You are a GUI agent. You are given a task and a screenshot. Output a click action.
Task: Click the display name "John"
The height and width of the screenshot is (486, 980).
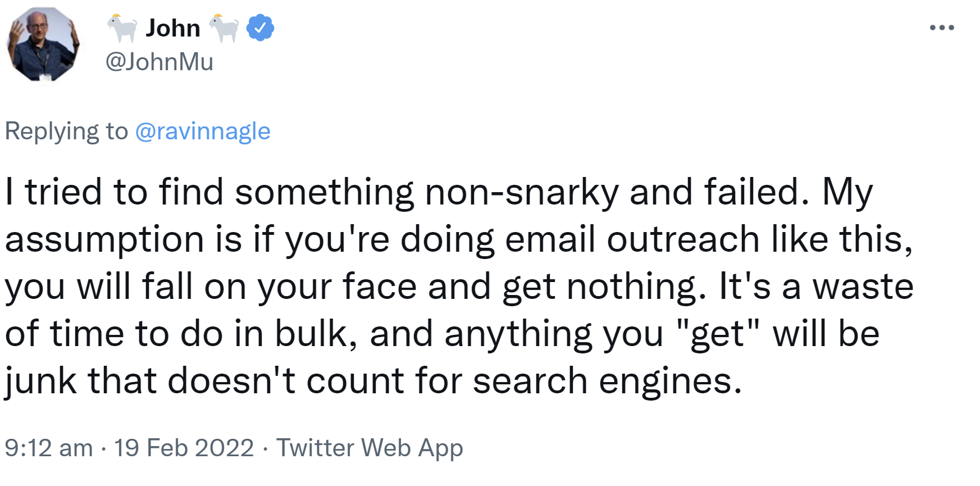coord(173,28)
